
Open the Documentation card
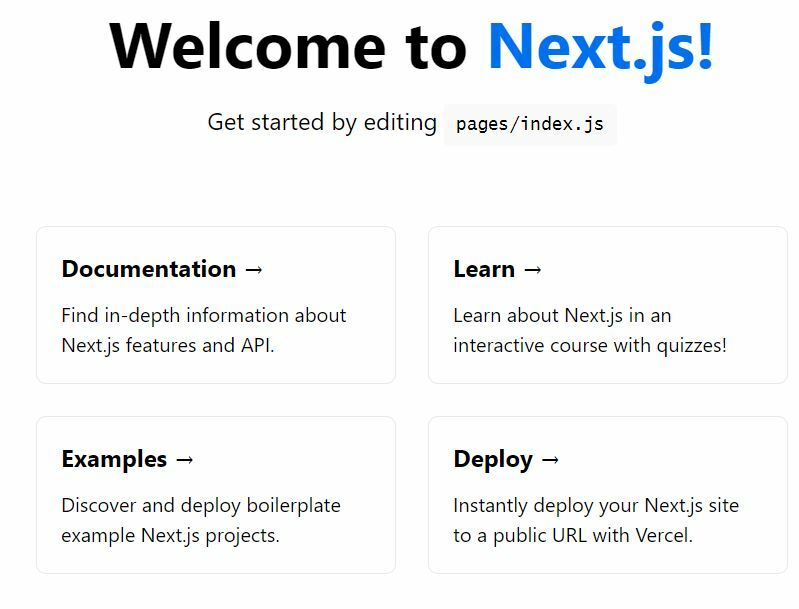coord(216,305)
